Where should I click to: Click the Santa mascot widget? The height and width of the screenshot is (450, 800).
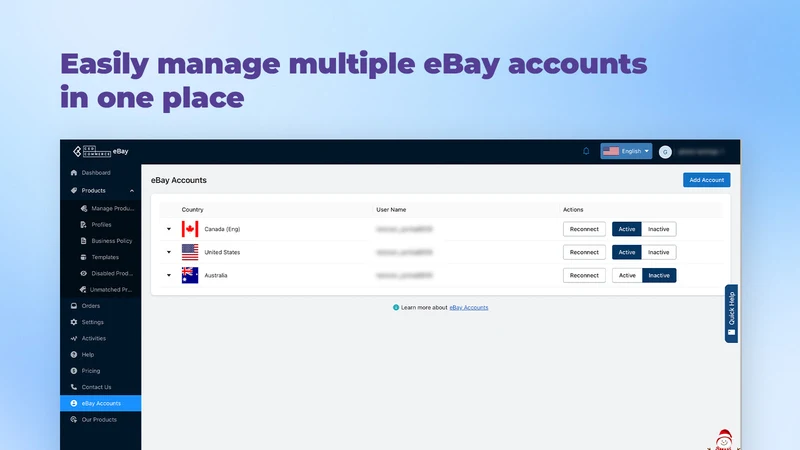coord(723,440)
